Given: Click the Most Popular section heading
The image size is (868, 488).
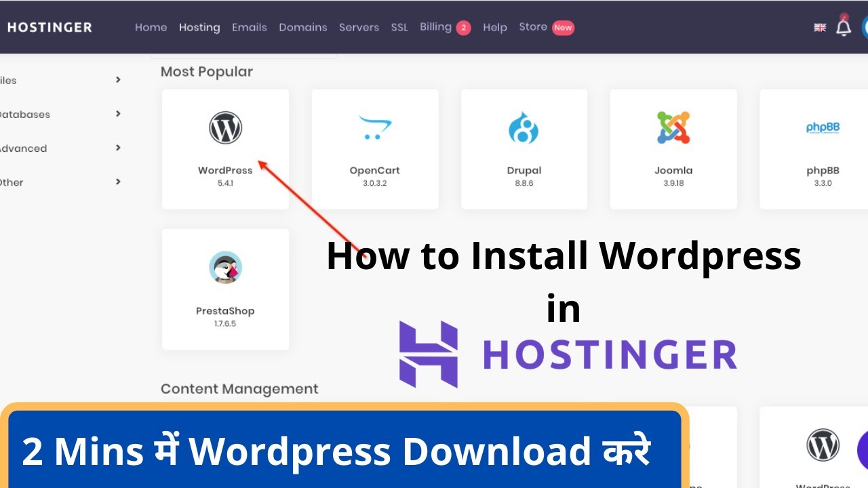Looking at the screenshot, I should [x=207, y=72].
